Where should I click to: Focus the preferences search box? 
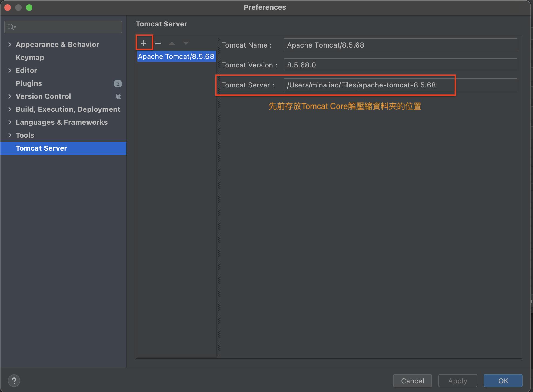tap(63, 27)
